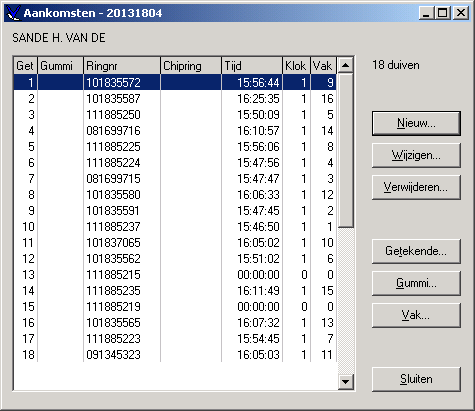Select row with ring 081699716
Screen dimensions: 475x411
coord(175,131)
